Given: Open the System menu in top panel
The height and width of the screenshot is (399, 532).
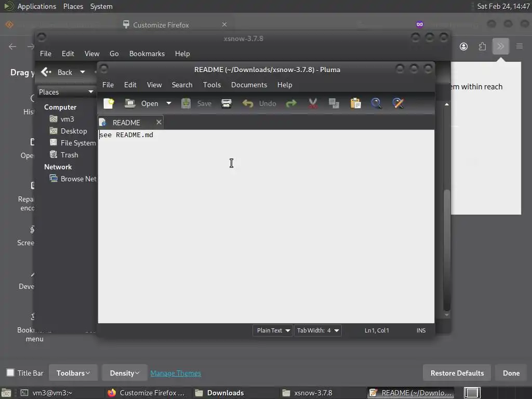Looking at the screenshot, I should [x=101, y=6].
